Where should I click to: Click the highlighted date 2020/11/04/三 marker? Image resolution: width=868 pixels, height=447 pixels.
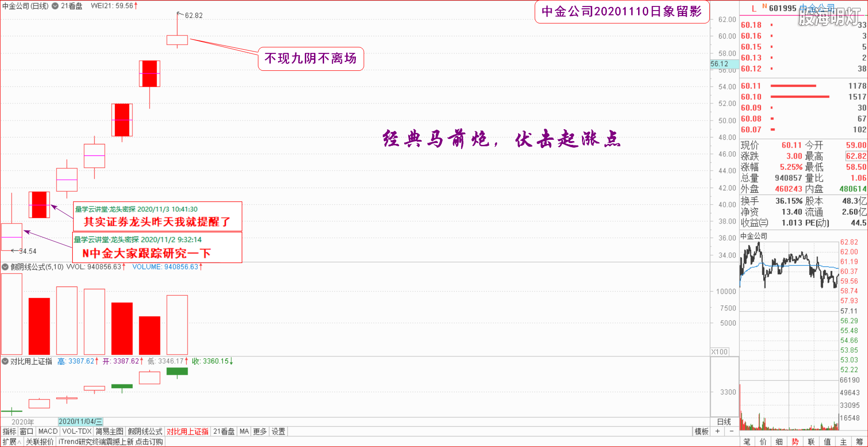80,422
